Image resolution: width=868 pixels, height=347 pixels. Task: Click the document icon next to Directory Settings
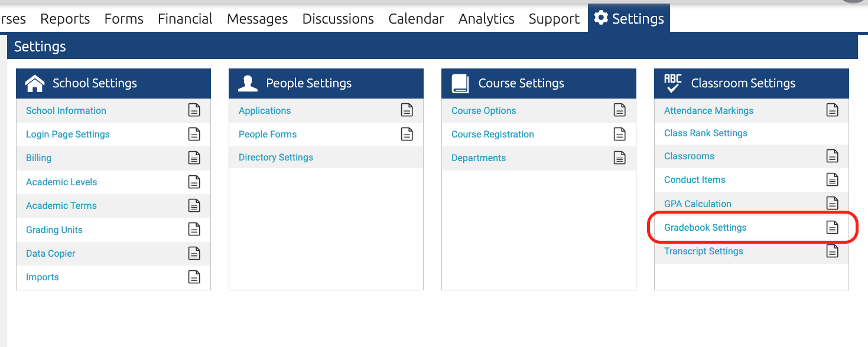407,157
